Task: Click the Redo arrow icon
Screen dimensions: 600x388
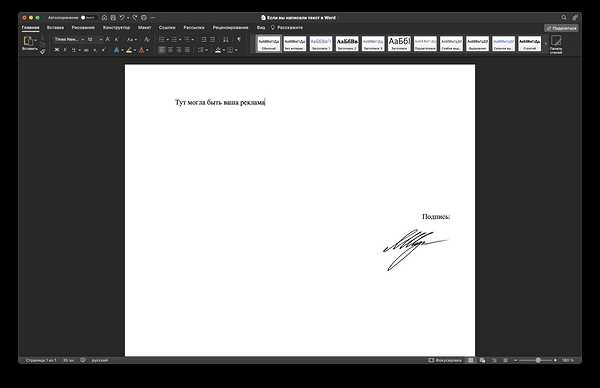Action: (x=135, y=18)
